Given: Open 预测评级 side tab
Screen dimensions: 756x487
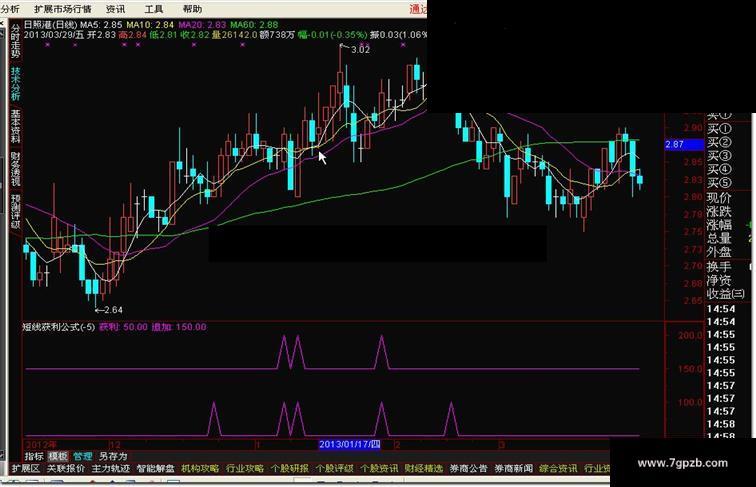Looking at the screenshot, I should coord(15,211).
